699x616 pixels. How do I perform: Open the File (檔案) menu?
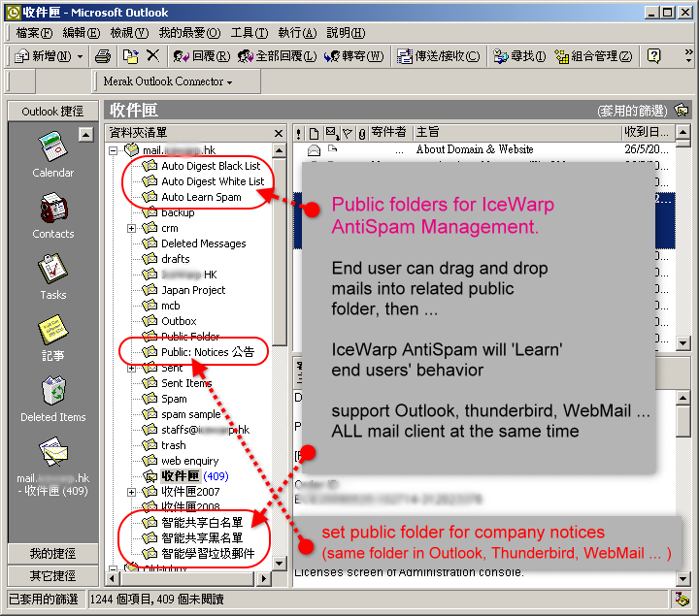click(34, 33)
